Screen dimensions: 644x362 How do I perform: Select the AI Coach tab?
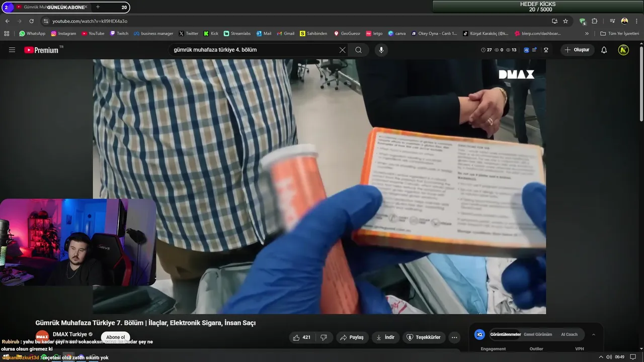click(x=569, y=334)
